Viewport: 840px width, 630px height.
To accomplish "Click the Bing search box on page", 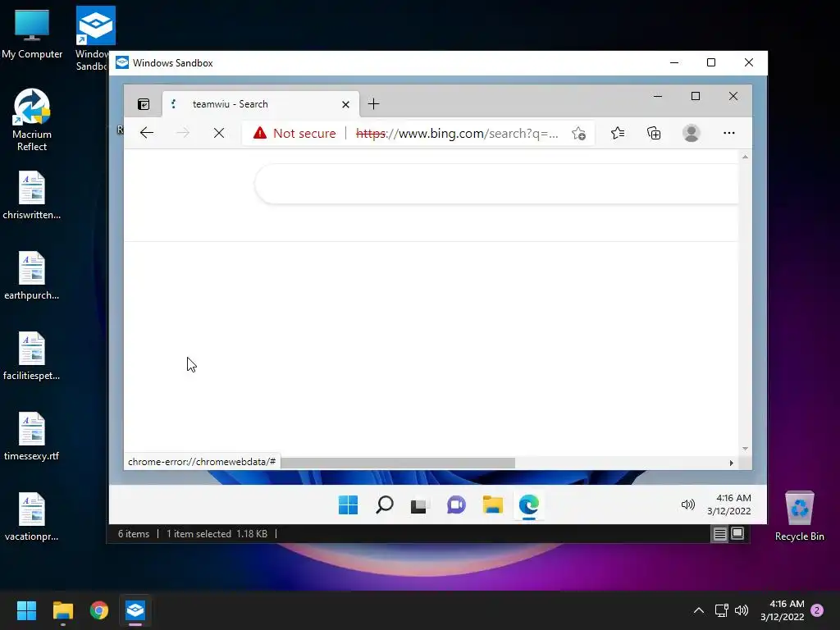I will tap(496, 184).
